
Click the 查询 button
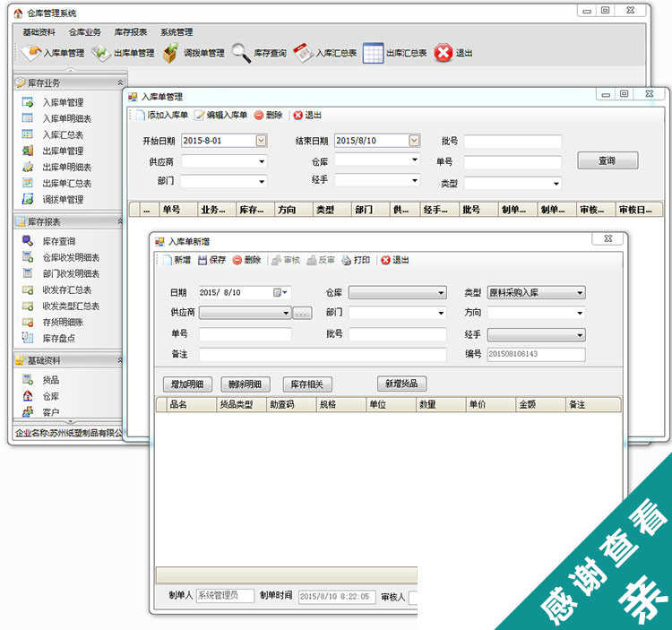click(x=607, y=160)
